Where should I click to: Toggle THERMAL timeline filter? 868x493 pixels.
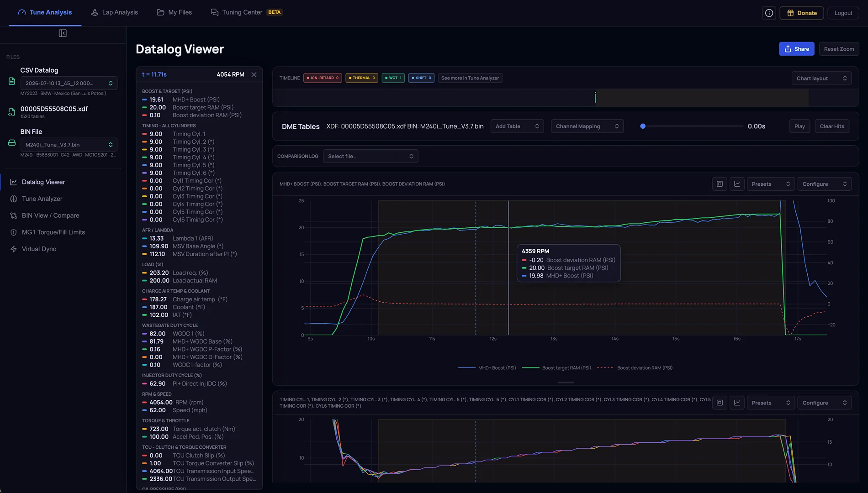tap(362, 78)
